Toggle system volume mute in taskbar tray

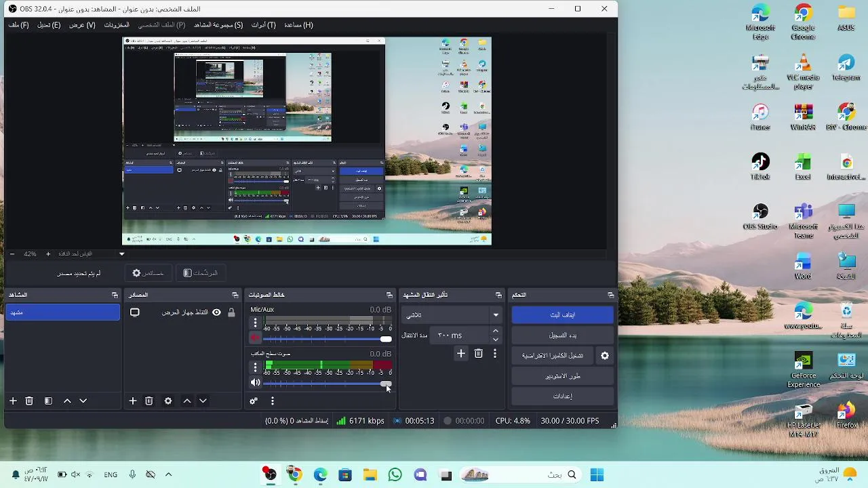75,475
